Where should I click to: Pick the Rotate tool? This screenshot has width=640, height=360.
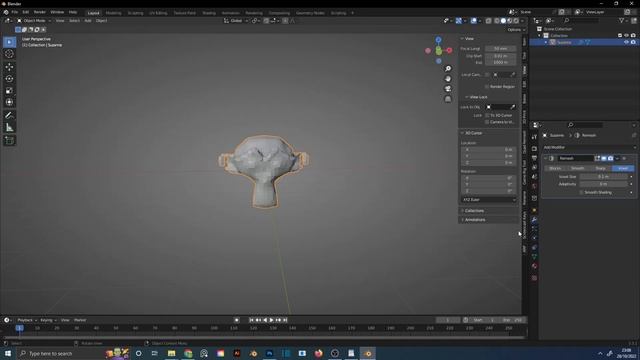(9, 78)
